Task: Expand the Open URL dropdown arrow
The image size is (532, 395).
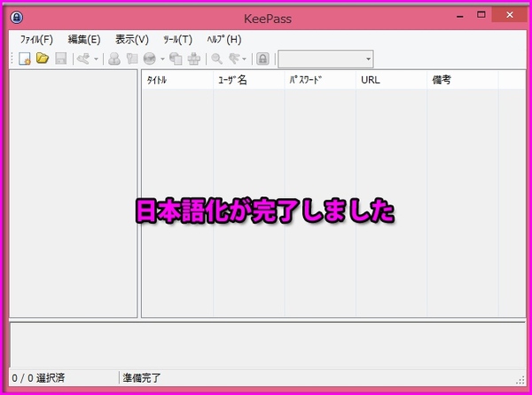Action: click(x=162, y=59)
